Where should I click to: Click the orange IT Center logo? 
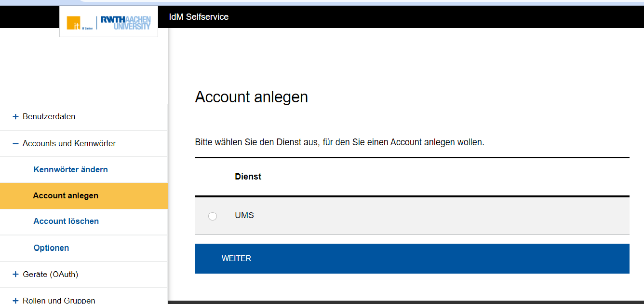point(75,23)
